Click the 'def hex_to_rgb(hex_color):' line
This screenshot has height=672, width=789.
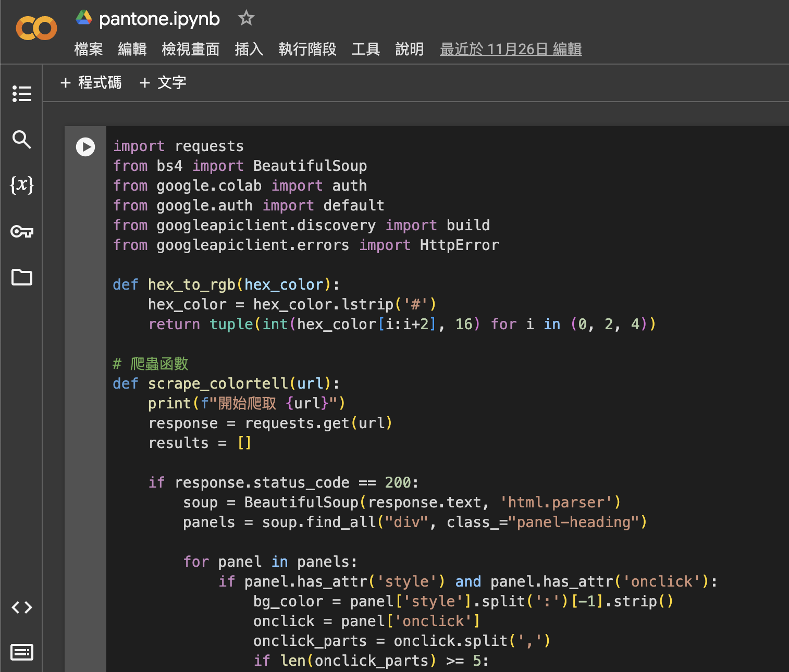tap(226, 285)
